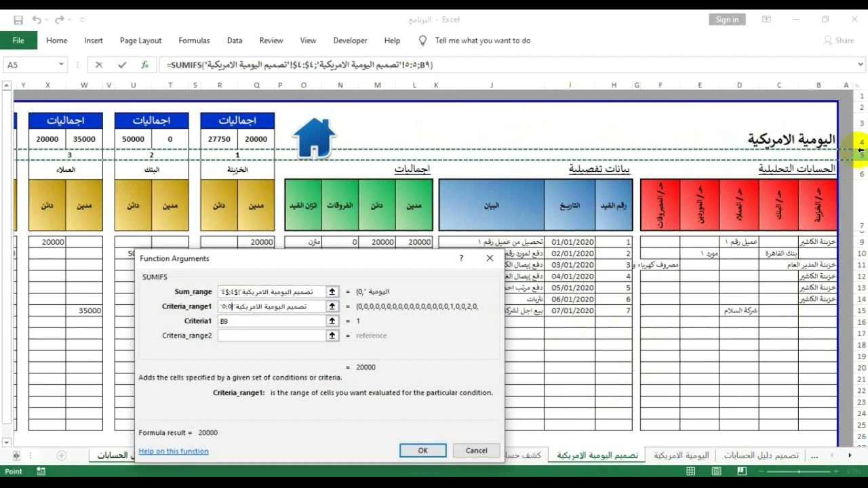
Task: Click the blue house home icon
Action: pyautogui.click(x=314, y=138)
